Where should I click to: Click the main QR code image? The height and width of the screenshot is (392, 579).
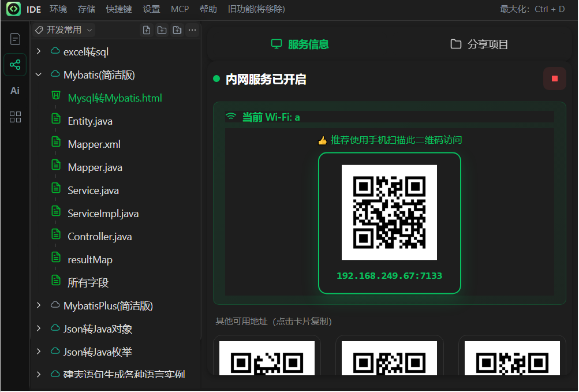(389, 212)
